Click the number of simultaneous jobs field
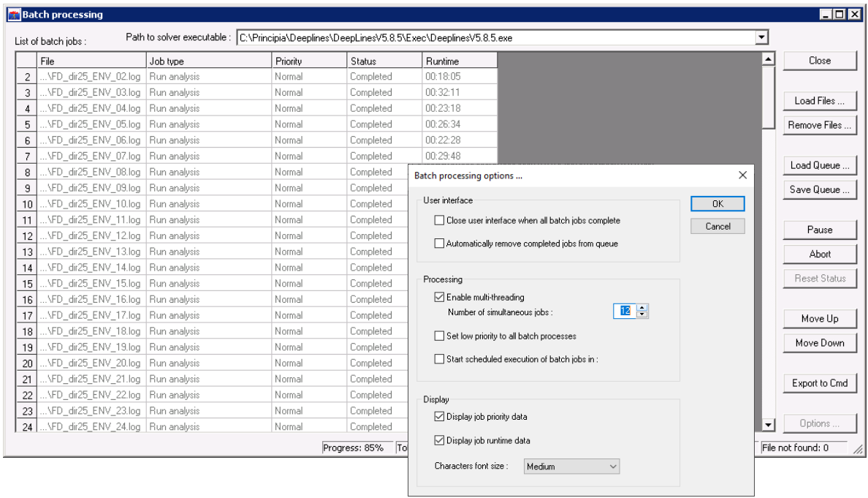This screenshot has width=868, height=498. tap(625, 312)
